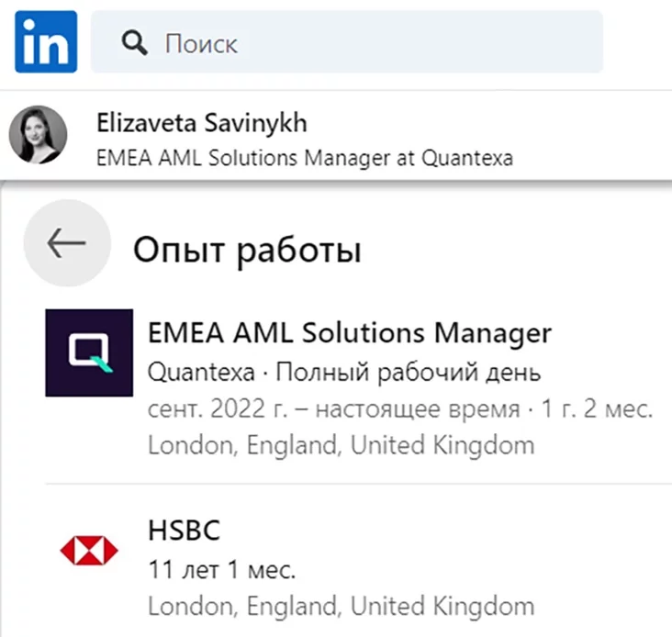Screen dimensions: 672x637
Task: Select the HSBC experience title
Action: (x=185, y=531)
